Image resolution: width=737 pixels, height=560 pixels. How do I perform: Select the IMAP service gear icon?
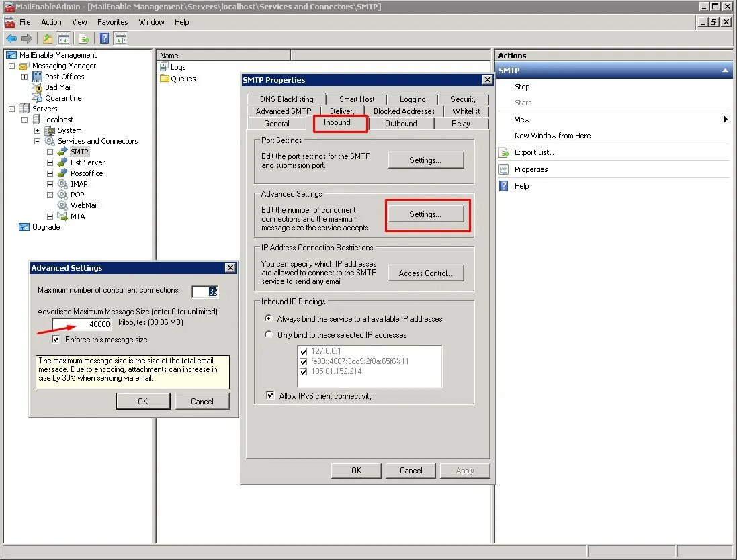pos(62,184)
